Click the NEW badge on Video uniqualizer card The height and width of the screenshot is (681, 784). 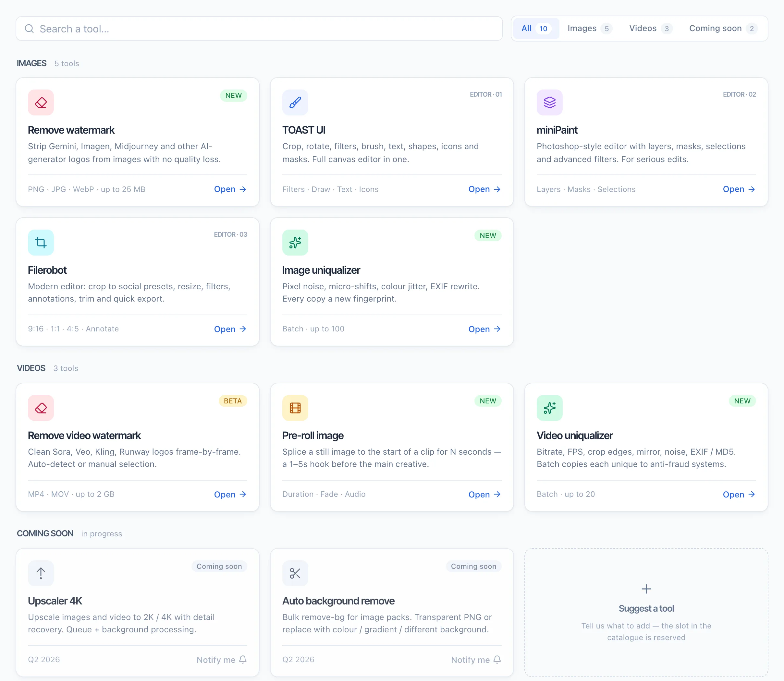pos(742,401)
